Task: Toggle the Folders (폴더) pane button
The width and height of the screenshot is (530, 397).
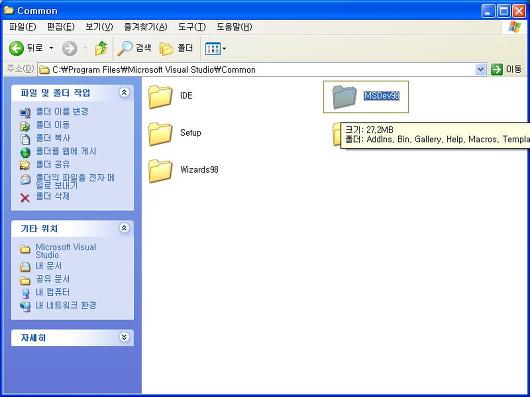Action: coord(176,48)
